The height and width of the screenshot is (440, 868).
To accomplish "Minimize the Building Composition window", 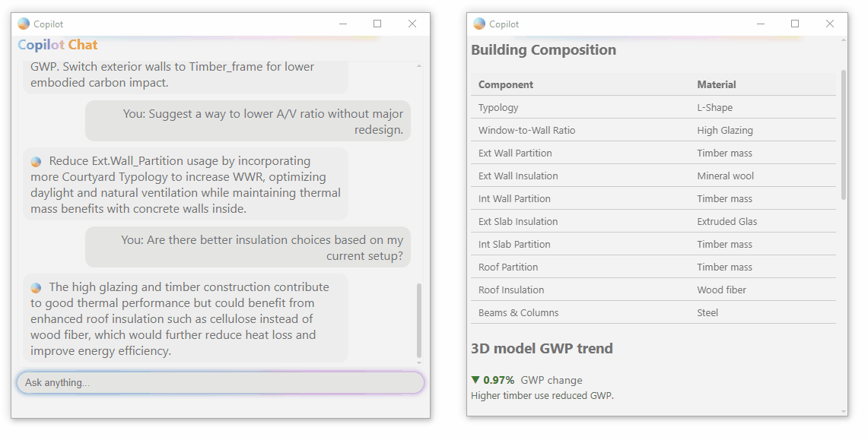I will click(761, 24).
